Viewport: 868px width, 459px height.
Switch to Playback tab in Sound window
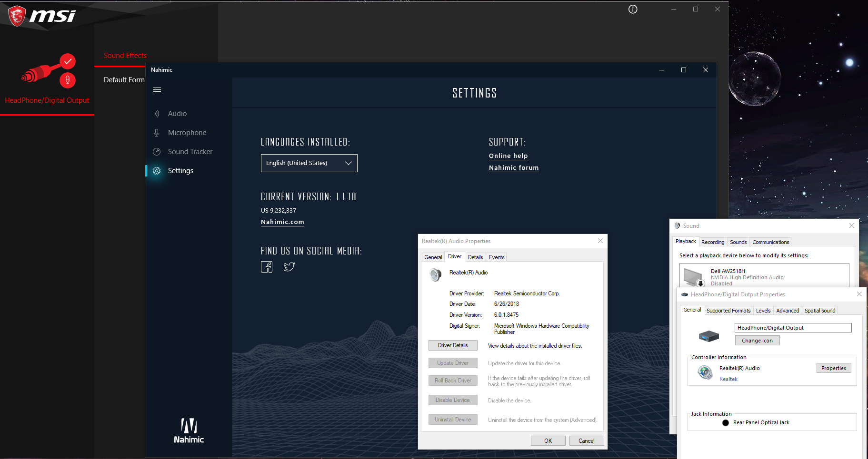point(686,241)
